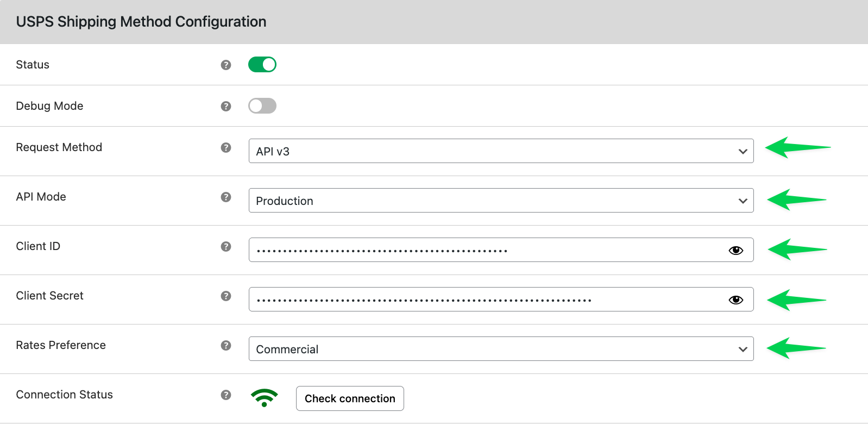Click the Debug Mode label text
Viewport: 868px width, 424px height.
(x=49, y=106)
